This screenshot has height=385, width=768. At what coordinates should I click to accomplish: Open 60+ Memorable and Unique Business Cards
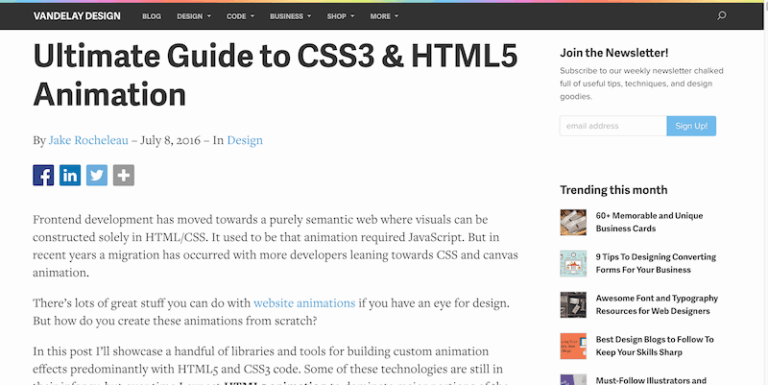click(649, 222)
